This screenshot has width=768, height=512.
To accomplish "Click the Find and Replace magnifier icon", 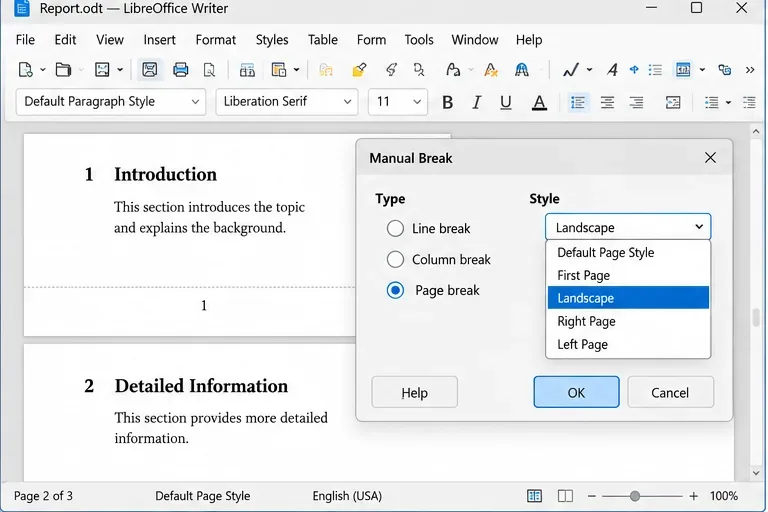I will (x=419, y=70).
